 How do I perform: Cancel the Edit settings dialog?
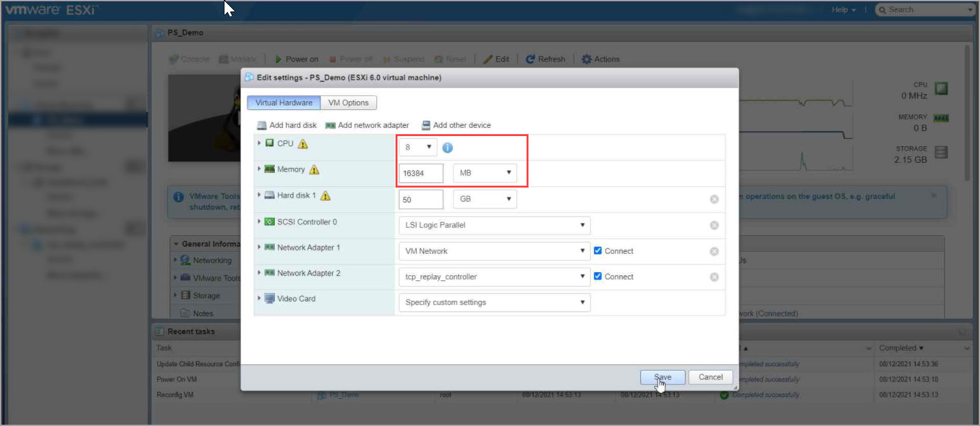click(710, 377)
